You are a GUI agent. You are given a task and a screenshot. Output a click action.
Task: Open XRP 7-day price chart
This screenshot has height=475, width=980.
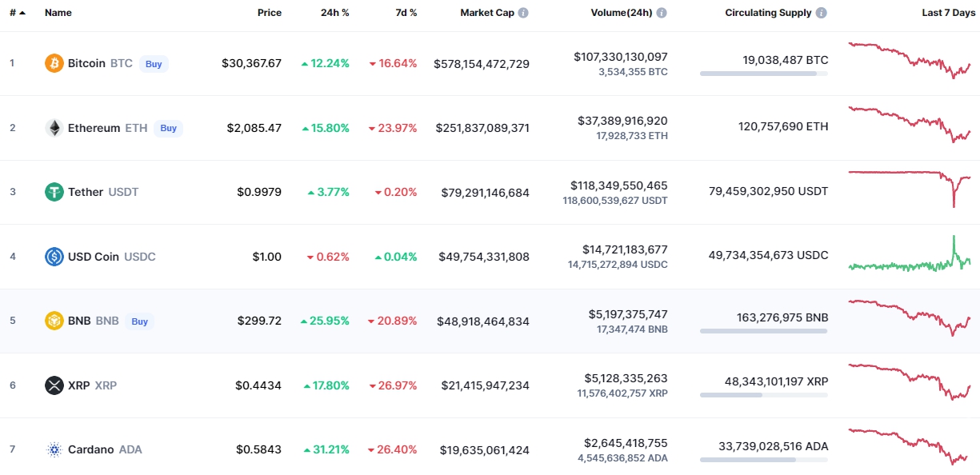(x=910, y=381)
